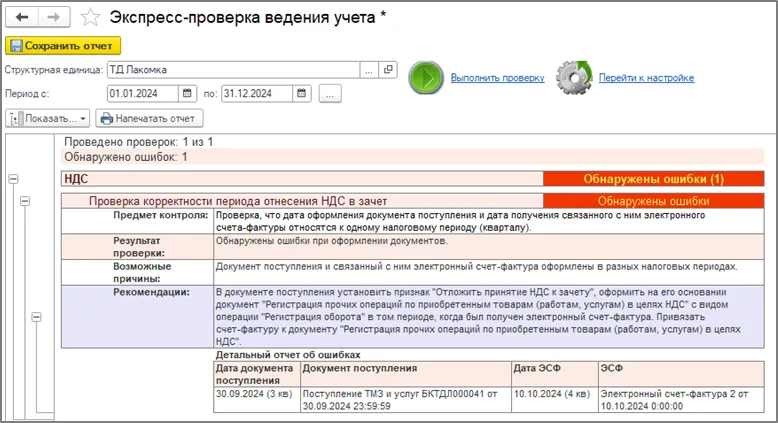
Task: Collapse the НДС group
Action: coord(13,179)
